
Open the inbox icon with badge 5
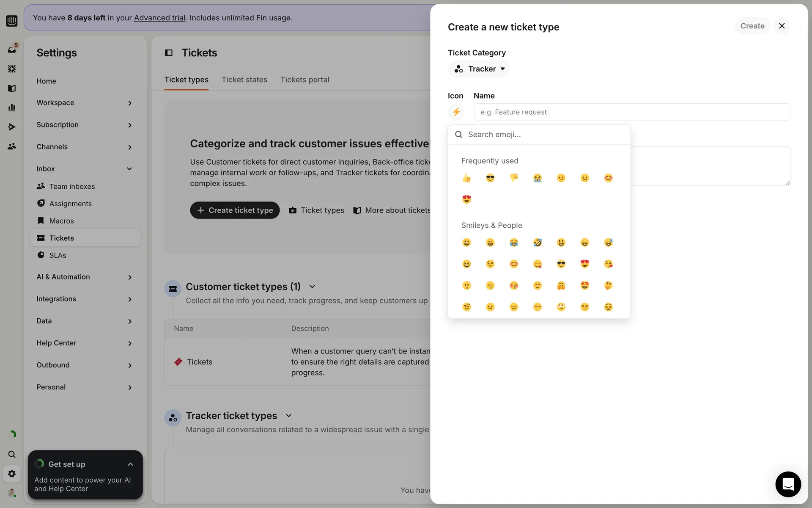12,49
